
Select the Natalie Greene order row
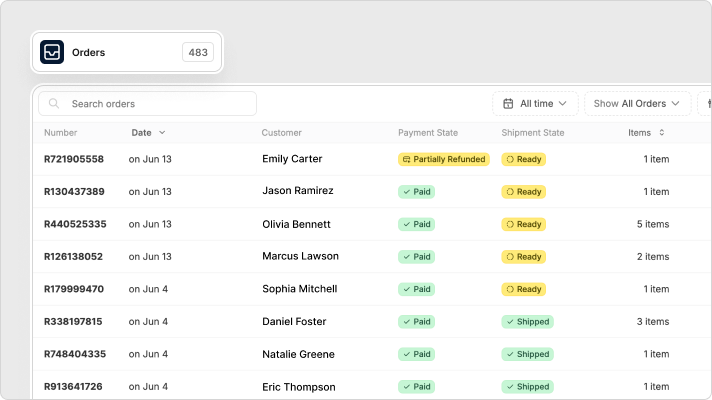tap(372, 354)
